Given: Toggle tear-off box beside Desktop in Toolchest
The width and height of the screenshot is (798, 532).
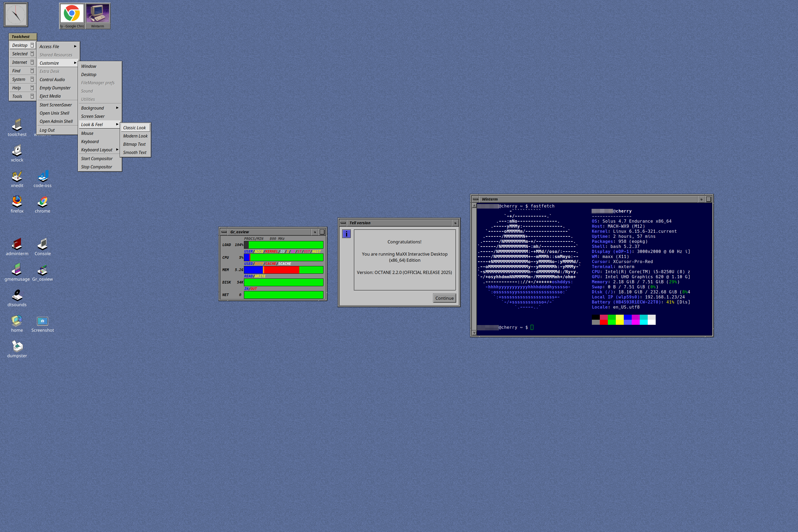Looking at the screenshot, I should click(x=32, y=45).
